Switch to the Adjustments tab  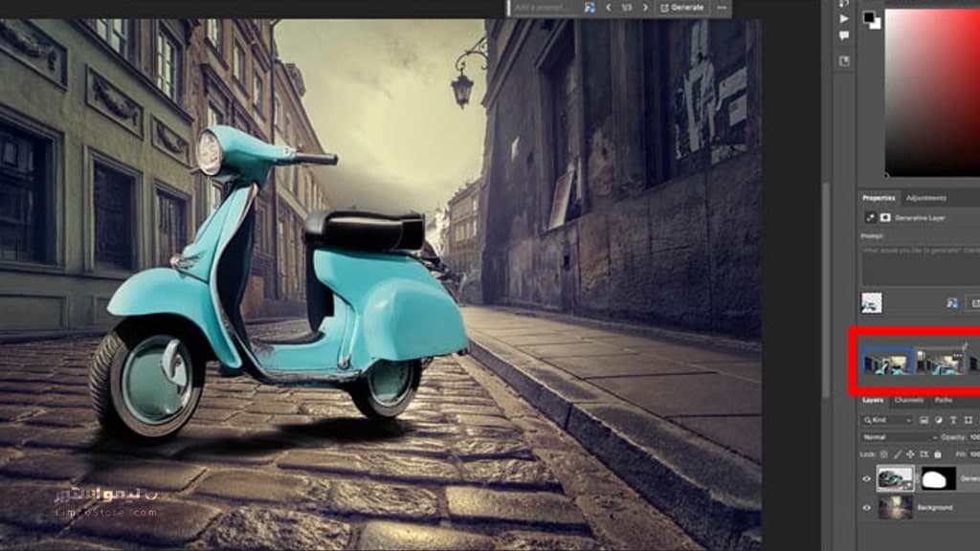pos(925,198)
